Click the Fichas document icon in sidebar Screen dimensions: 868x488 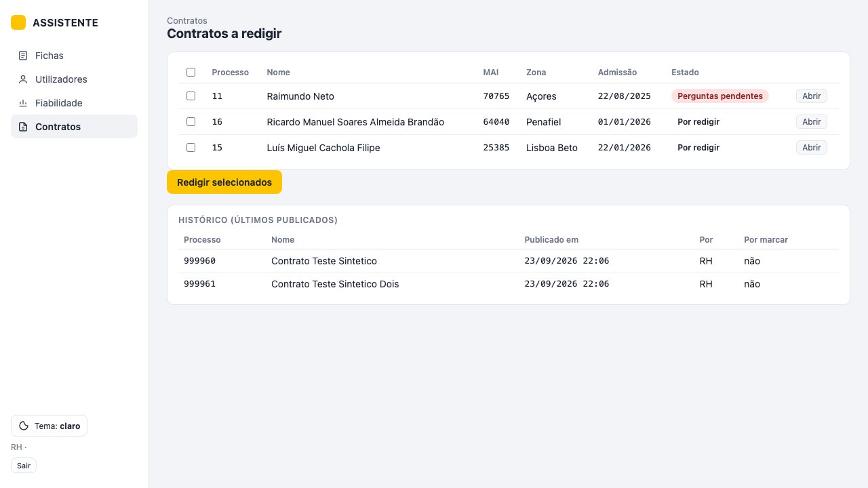(x=23, y=56)
